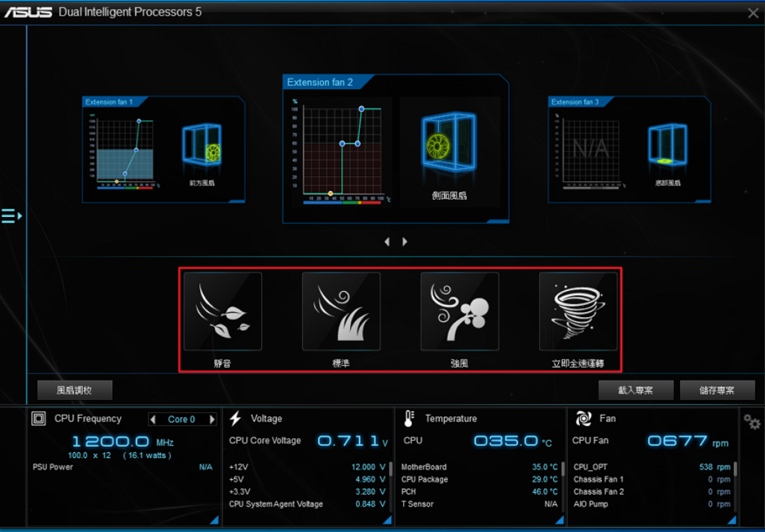The width and height of the screenshot is (765, 532).
Task: Click the bottom fan chassis icon
Action: click(667, 144)
